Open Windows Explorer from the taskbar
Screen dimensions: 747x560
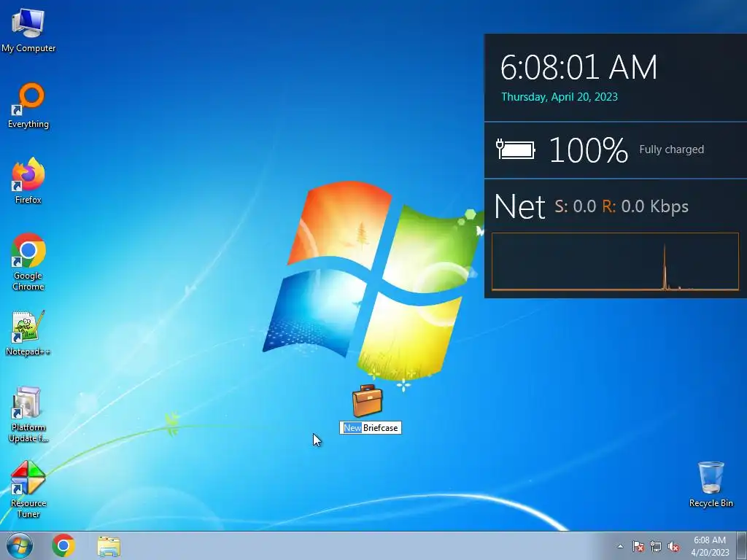point(109,546)
